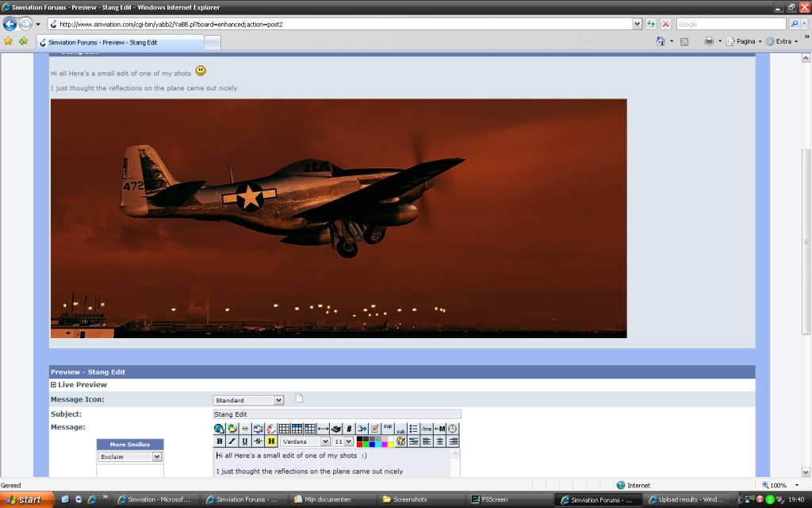Expand the Live Preview section
The height and width of the screenshot is (508, 812).
54,385
